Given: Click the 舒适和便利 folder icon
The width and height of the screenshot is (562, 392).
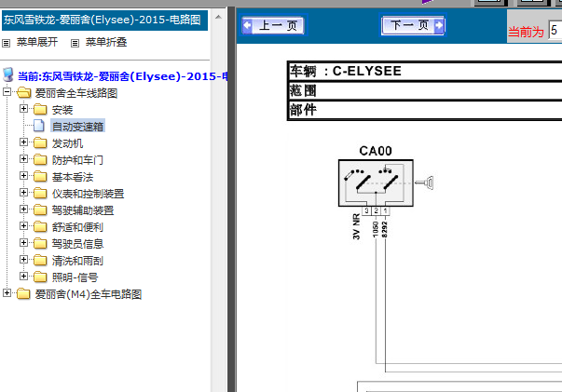Looking at the screenshot, I should coord(40,226).
